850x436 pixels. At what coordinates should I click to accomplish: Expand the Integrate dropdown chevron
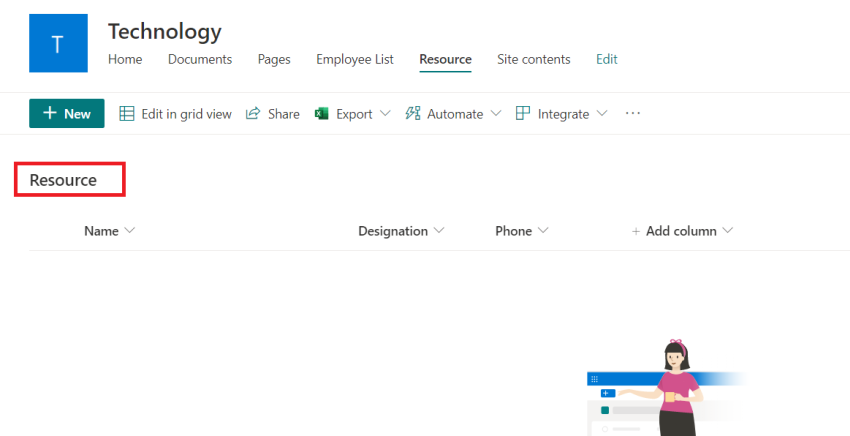point(602,113)
